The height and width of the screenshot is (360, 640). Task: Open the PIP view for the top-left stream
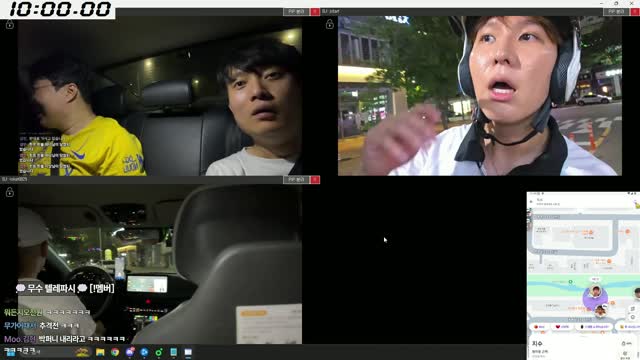point(296,11)
